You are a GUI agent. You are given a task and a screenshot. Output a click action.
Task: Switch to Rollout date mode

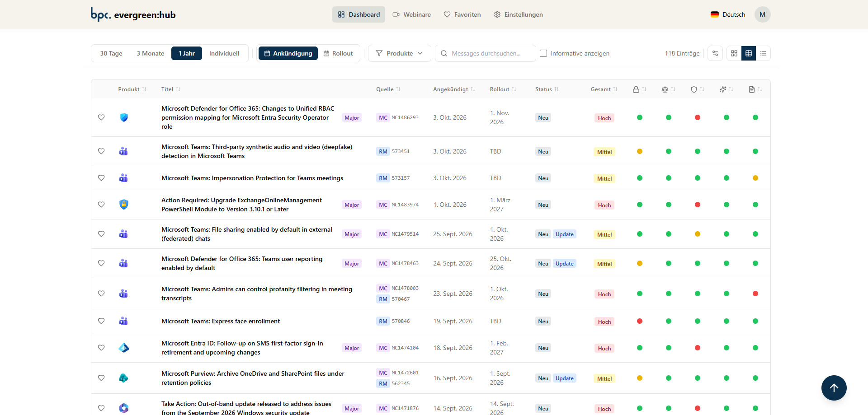(338, 53)
